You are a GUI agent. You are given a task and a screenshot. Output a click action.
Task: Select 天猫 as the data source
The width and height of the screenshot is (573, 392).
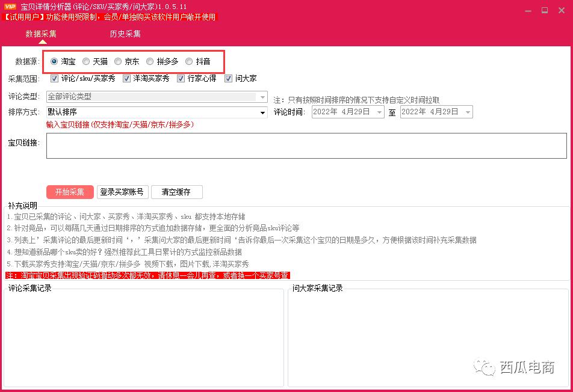tap(86, 61)
